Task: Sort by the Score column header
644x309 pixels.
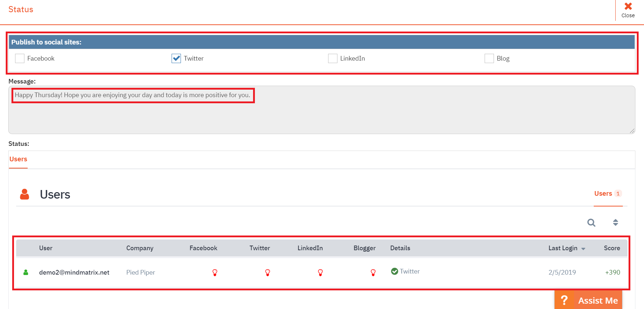Action: tap(612, 248)
